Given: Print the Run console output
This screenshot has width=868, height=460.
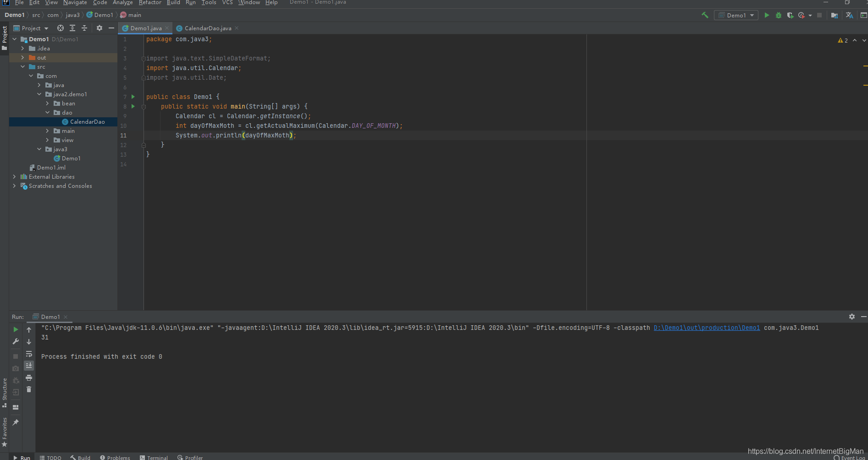Looking at the screenshot, I should tap(29, 378).
